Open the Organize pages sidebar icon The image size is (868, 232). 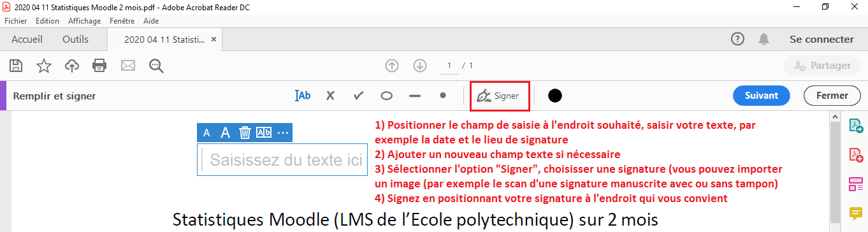coord(855,184)
